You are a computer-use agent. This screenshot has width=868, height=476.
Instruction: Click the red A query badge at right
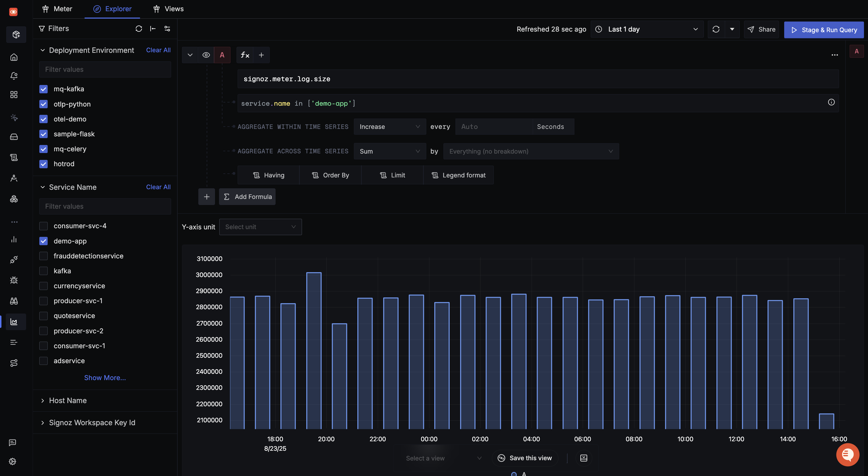[x=857, y=51]
